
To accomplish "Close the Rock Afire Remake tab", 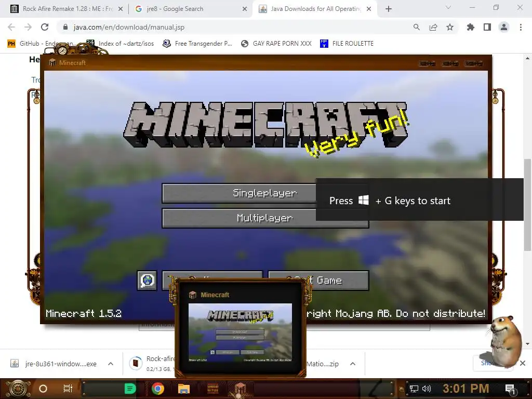I will point(121,9).
